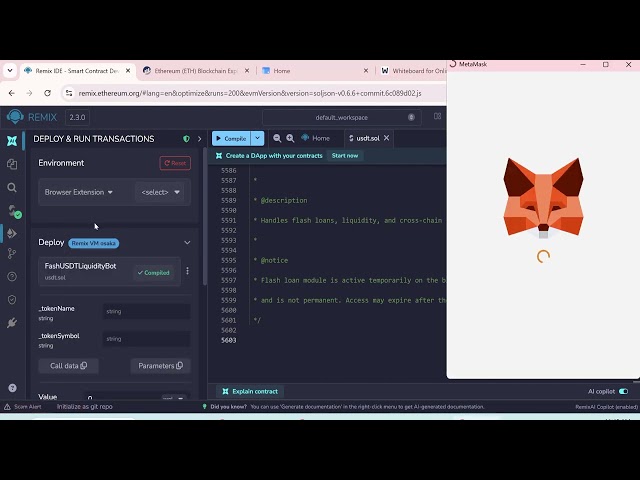Open the Search in files sidebar icon
640x480 pixels.
click(12, 187)
